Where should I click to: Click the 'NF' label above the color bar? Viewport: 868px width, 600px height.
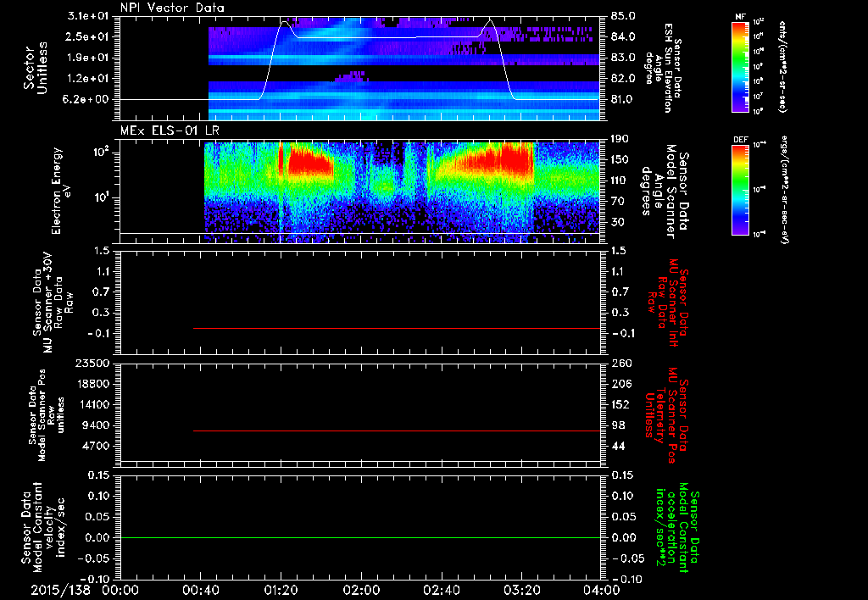click(x=740, y=17)
